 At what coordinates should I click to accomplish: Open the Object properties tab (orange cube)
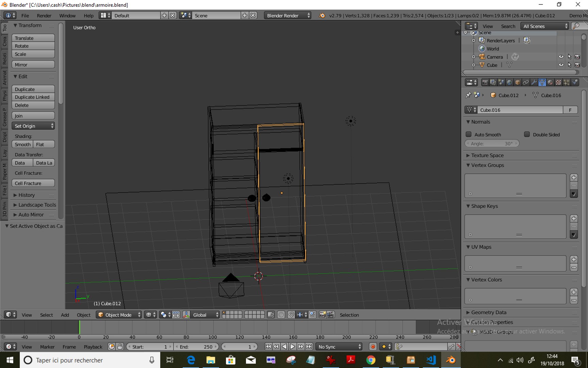pyautogui.click(x=518, y=82)
